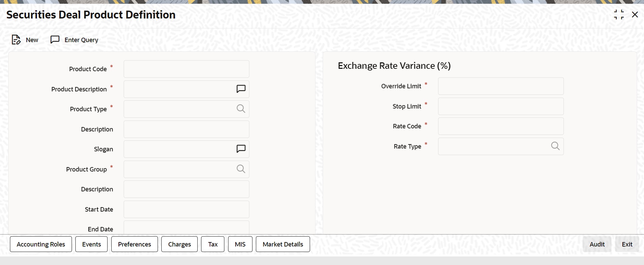Image resolution: width=644 pixels, height=265 pixels.
Task: Click the New label in the toolbar
Action: pos(32,40)
